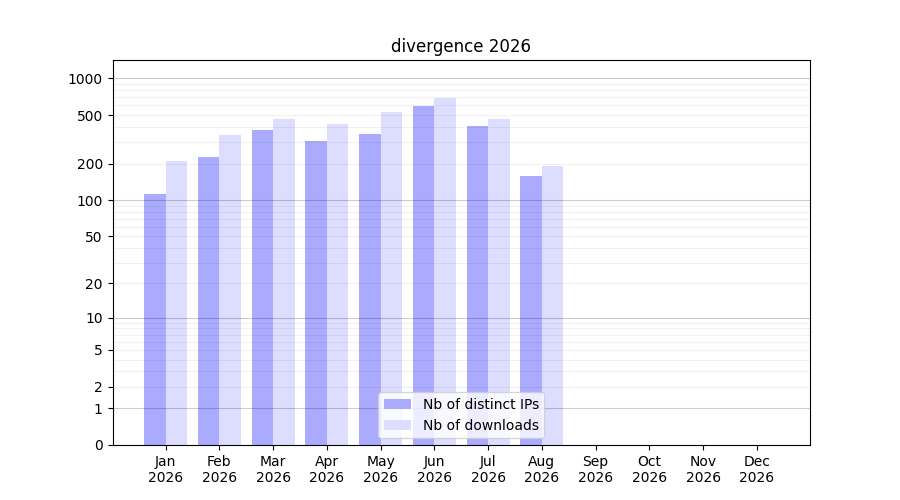
Task: Click the y-axis tick label '20'
Action: [x=94, y=284]
